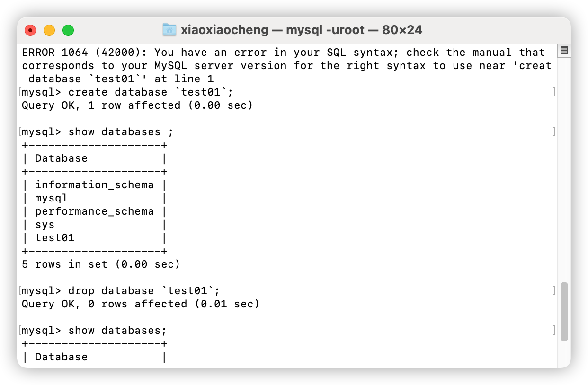This screenshot has width=588, height=385.
Task: Click the window title 'xiaoxiaocheng — mysql -uroot'
Action: 273,30
